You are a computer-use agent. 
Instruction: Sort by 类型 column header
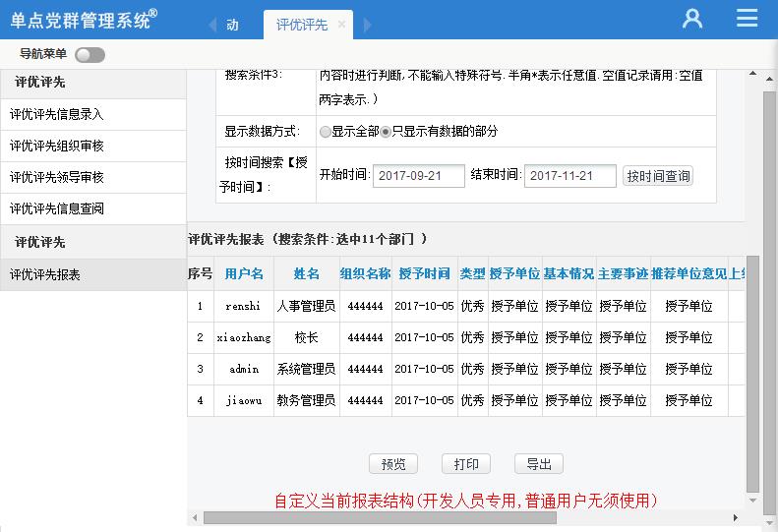point(473,273)
